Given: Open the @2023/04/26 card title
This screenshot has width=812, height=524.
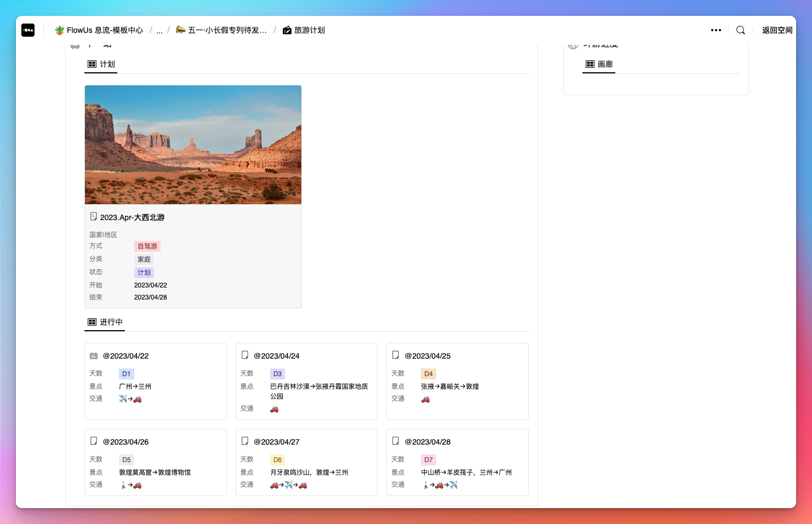Looking at the screenshot, I should click(x=125, y=442).
